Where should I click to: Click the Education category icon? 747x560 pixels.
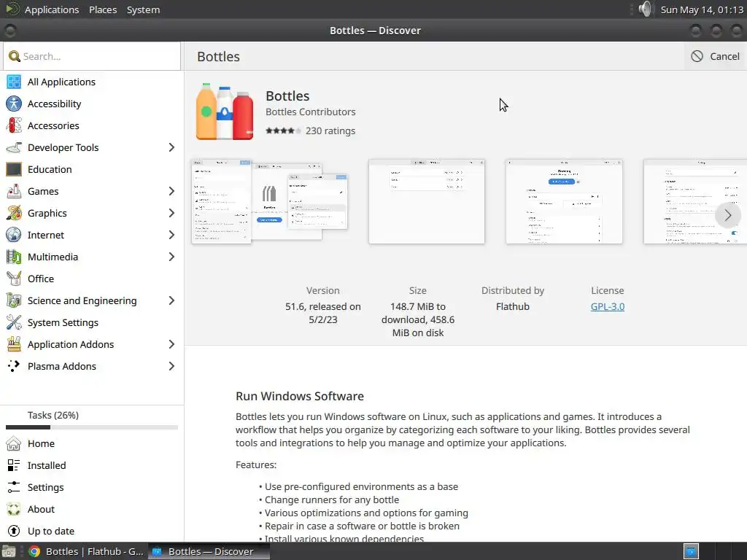[x=14, y=169]
